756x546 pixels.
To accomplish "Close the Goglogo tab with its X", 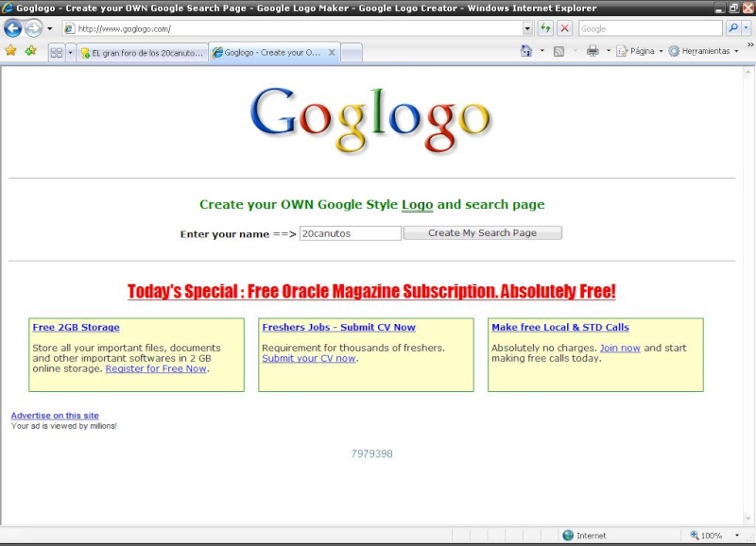I will click(x=332, y=52).
